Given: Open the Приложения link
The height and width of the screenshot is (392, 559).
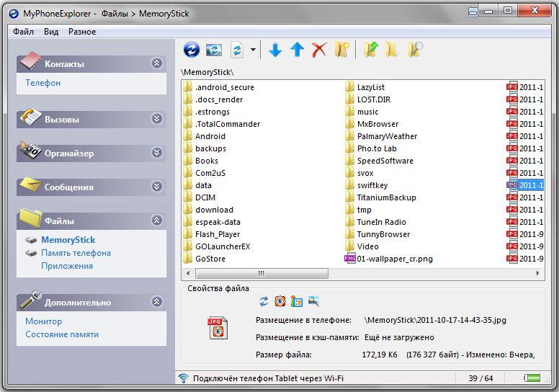Looking at the screenshot, I should tap(67, 266).
